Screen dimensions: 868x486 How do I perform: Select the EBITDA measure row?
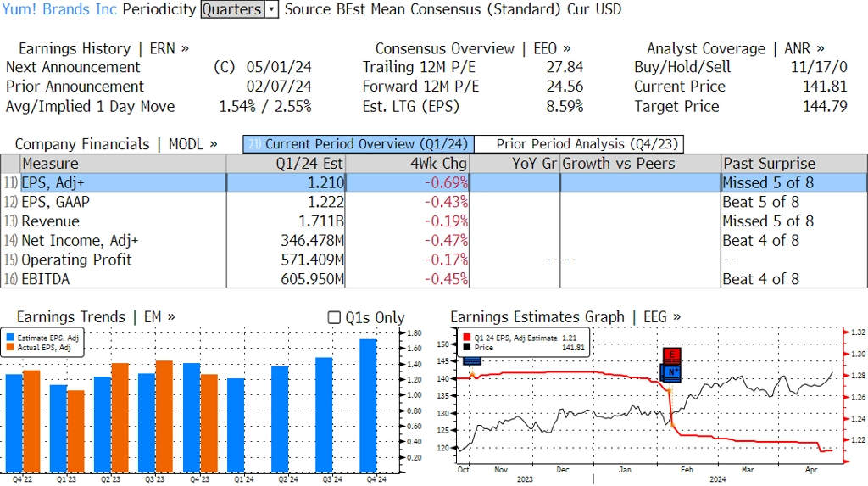(434, 279)
